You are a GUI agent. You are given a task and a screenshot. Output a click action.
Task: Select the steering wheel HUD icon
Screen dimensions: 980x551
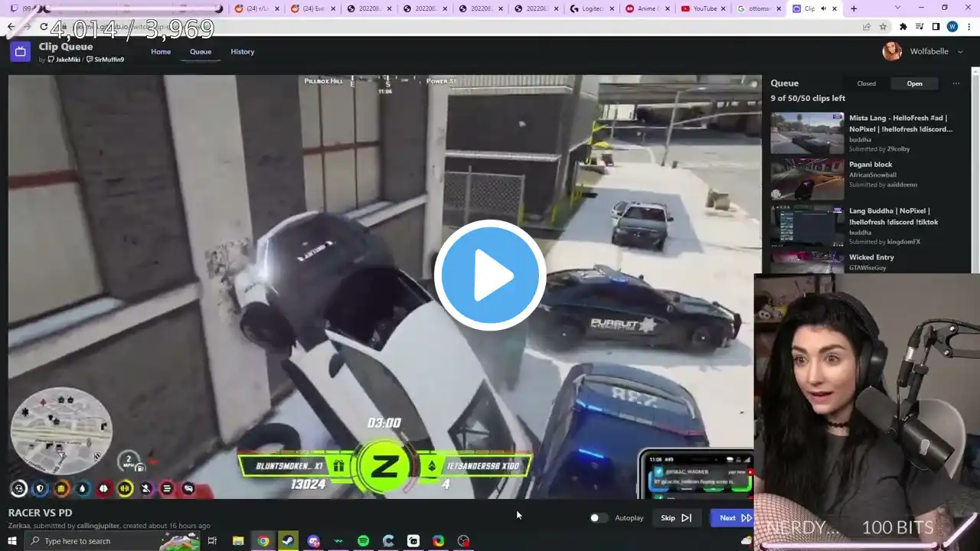click(18, 488)
